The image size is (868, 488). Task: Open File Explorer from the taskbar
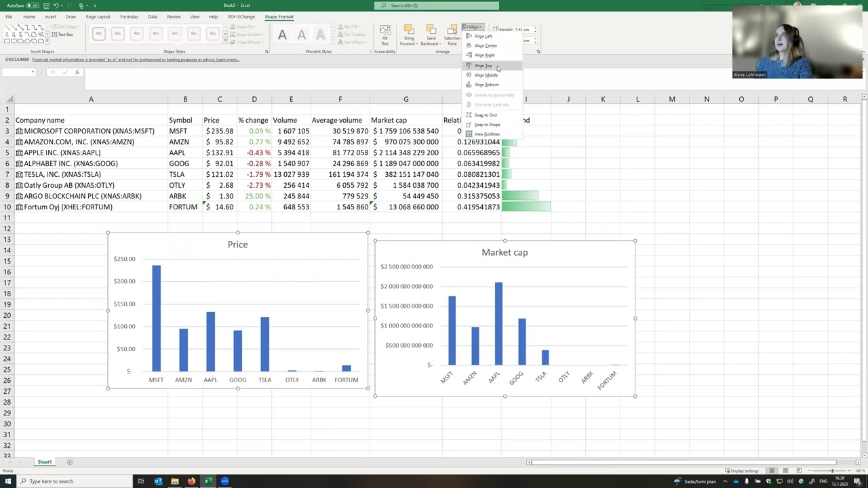point(174,481)
